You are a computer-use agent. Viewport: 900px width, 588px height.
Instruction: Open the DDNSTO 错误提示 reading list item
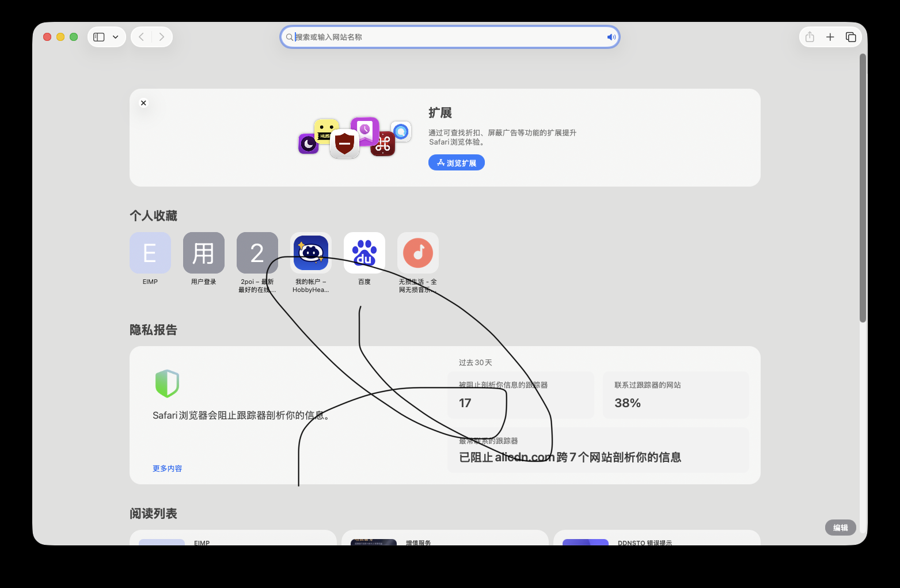click(657, 538)
